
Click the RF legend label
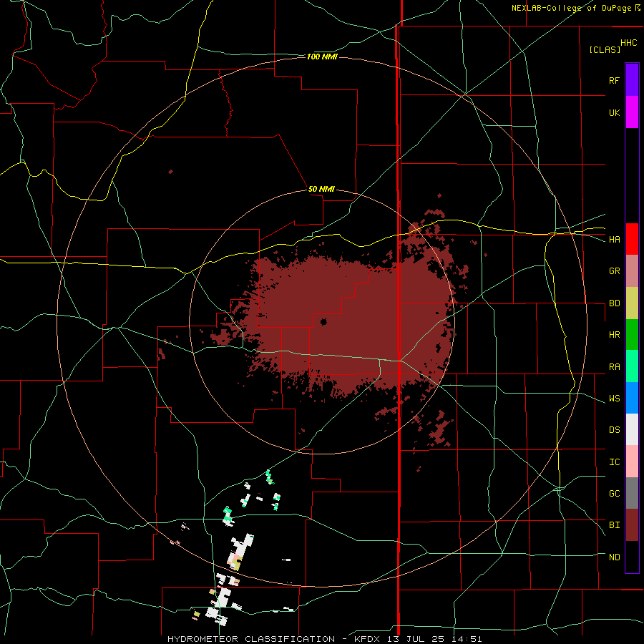(x=614, y=80)
